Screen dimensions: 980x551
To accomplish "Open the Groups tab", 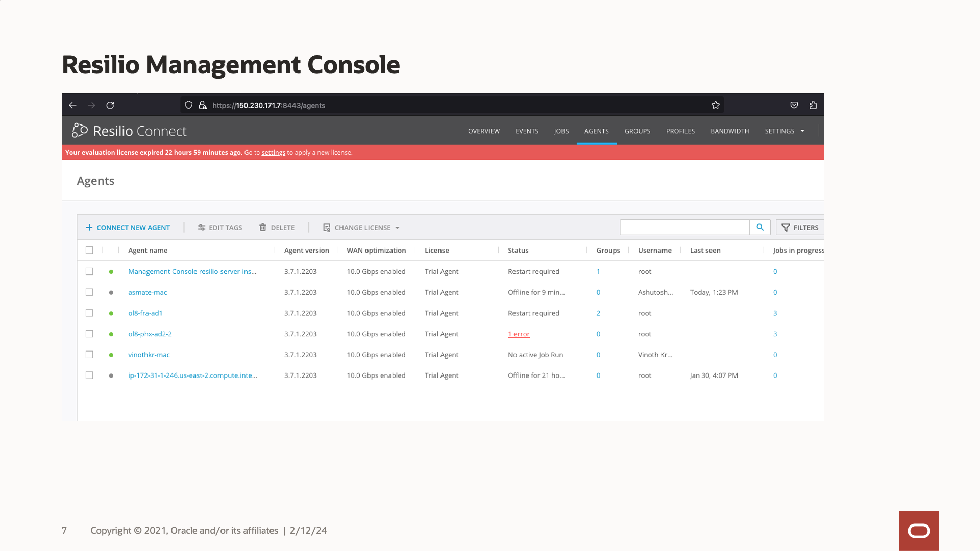I will [637, 131].
